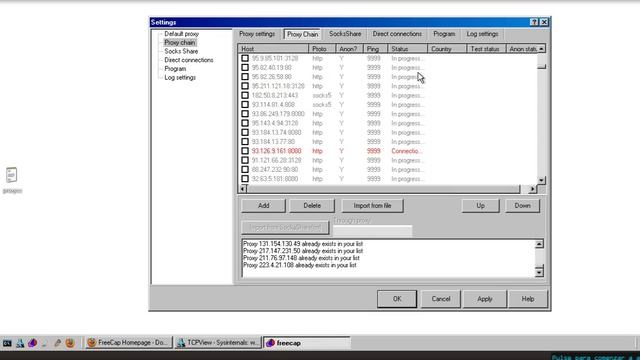The image size is (640, 360).
Task: Tick the checkbox for 93.114.81.4:808
Action: (245, 104)
